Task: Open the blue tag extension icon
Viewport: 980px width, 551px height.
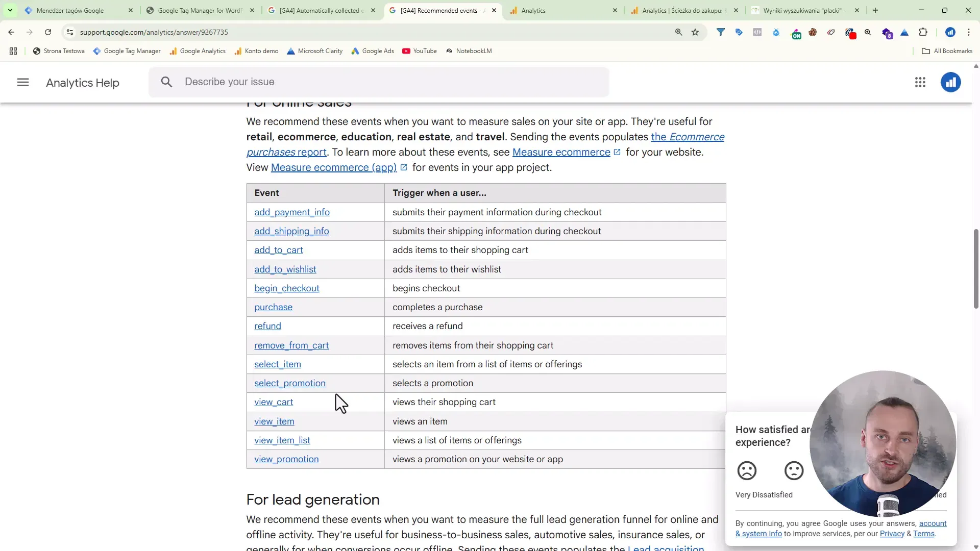Action: point(739,32)
